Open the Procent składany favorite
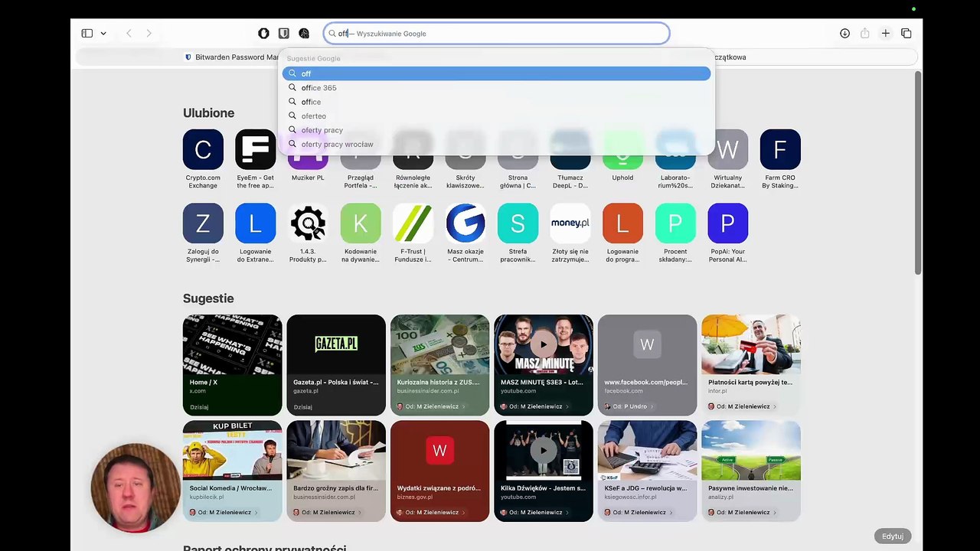This screenshot has height=551, width=980. (675, 233)
